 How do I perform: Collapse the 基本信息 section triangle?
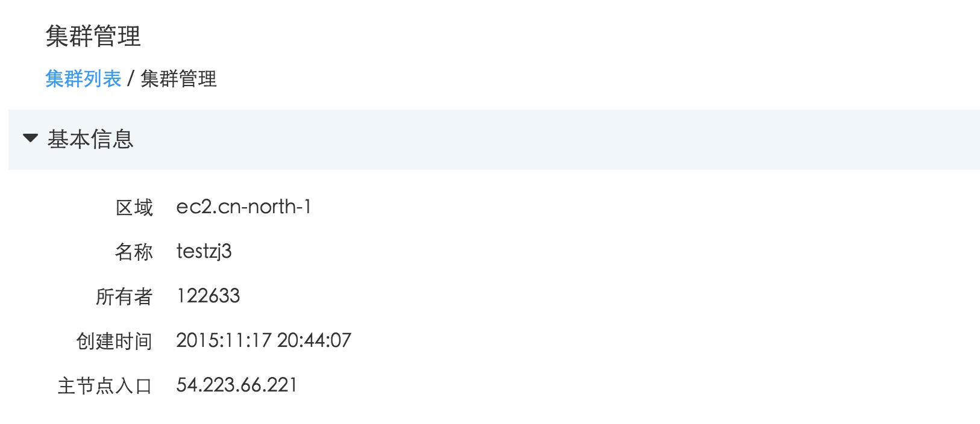(x=30, y=139)
